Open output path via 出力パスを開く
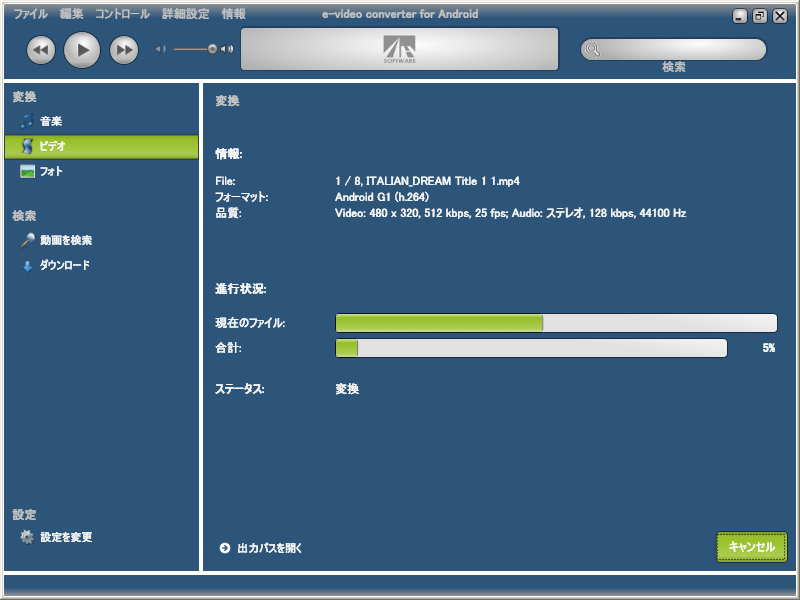 coord(269,548)
